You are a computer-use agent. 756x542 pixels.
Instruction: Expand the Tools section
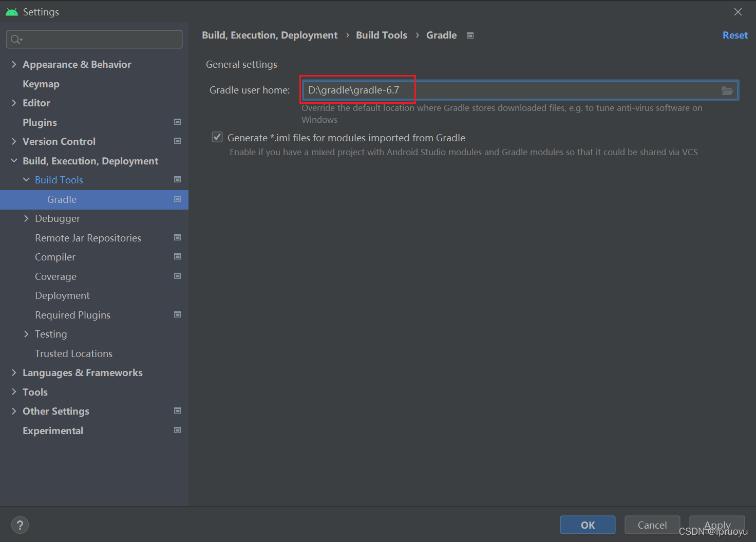pos(14,392)
